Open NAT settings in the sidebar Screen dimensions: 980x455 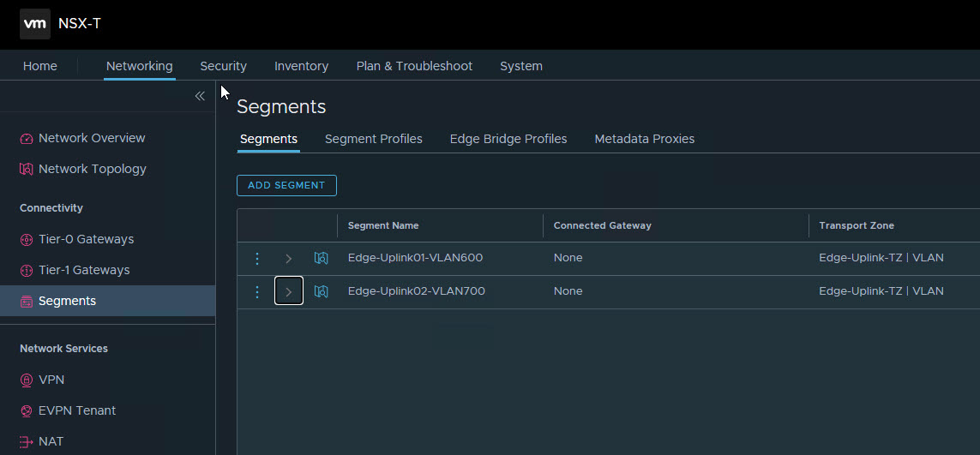coord(51,441)
